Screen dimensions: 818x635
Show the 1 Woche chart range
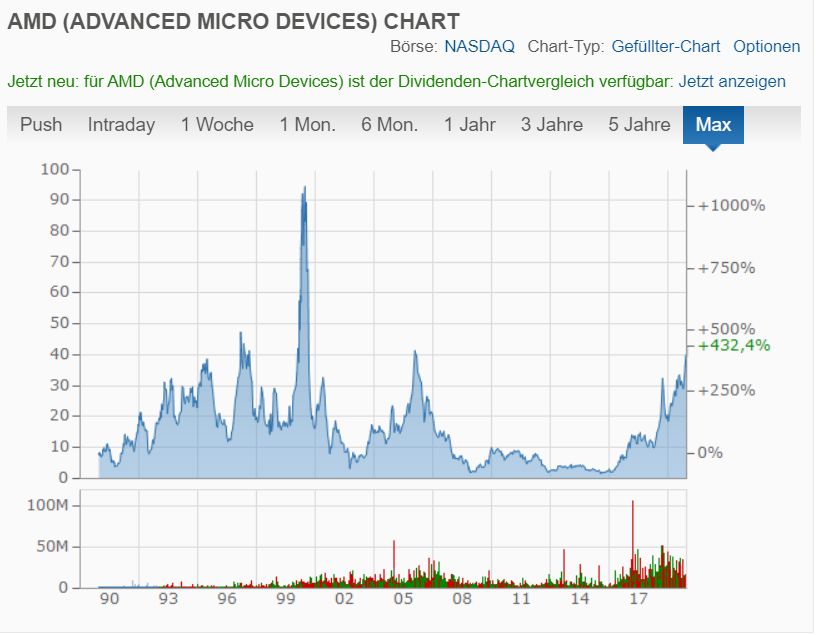217,125
